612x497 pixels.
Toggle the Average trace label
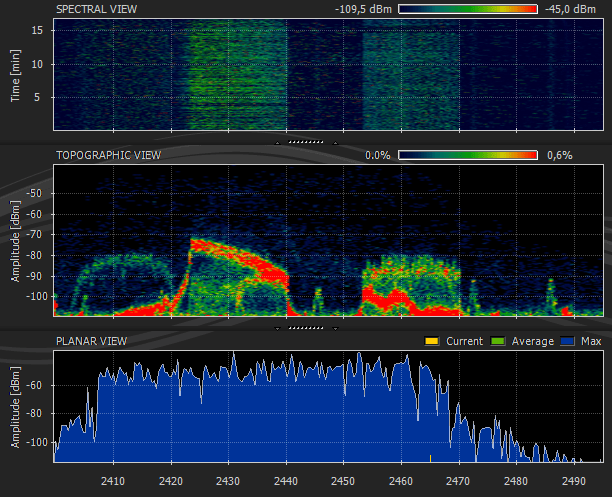[x=532, y=342]
